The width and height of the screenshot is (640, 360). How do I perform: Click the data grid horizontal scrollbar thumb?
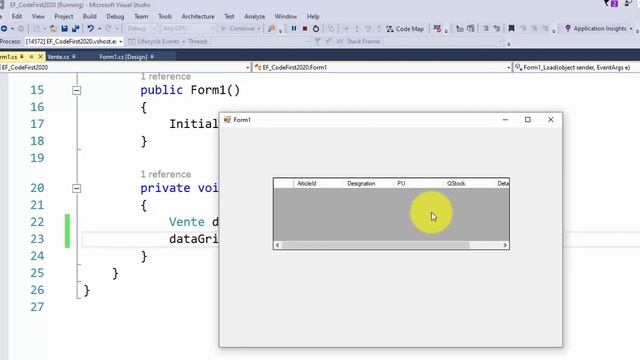[376, 245]
